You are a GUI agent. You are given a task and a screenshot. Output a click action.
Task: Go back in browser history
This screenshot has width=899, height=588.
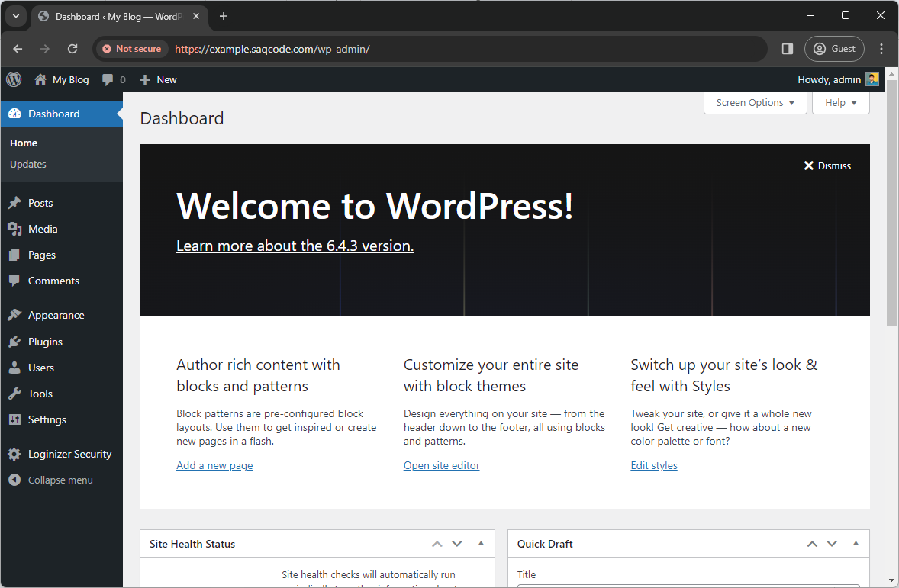[x=18, y=49]
